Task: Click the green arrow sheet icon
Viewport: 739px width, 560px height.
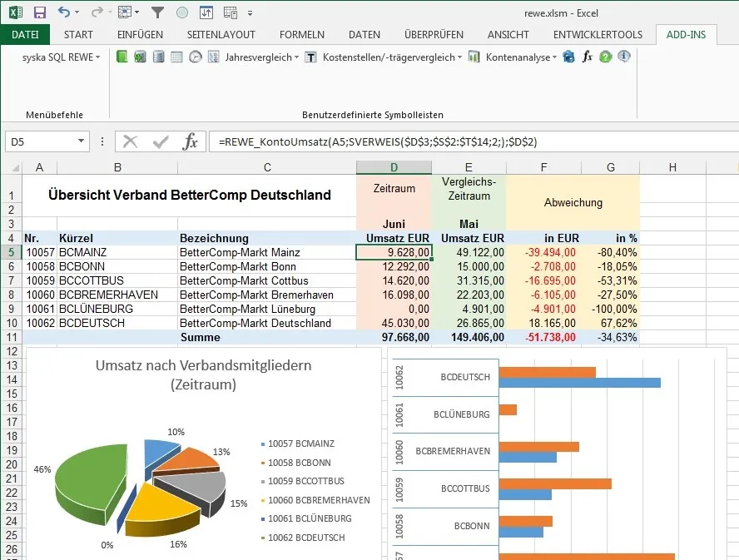Action: 140,57
